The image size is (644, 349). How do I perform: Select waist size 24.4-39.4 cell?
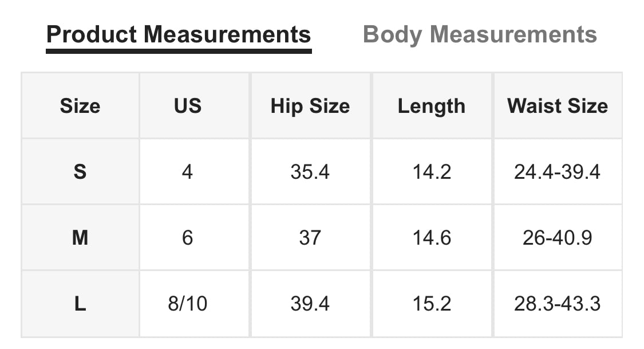[x=558, y=171]
